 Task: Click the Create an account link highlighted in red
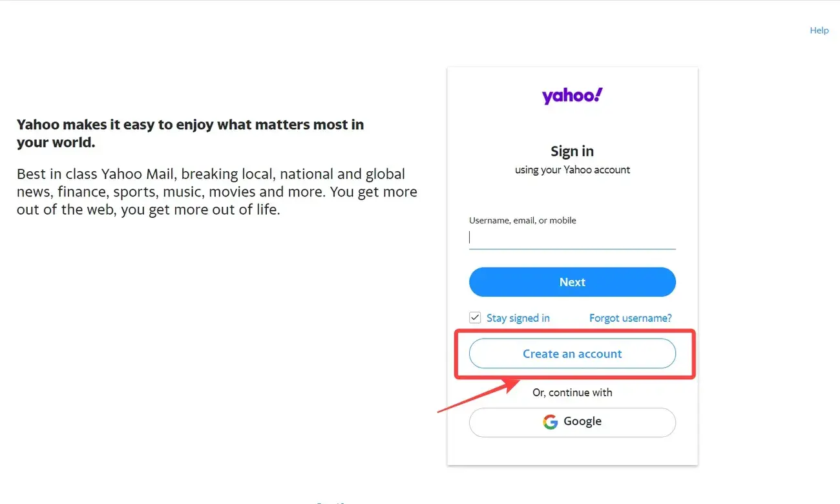click(571, 353)
